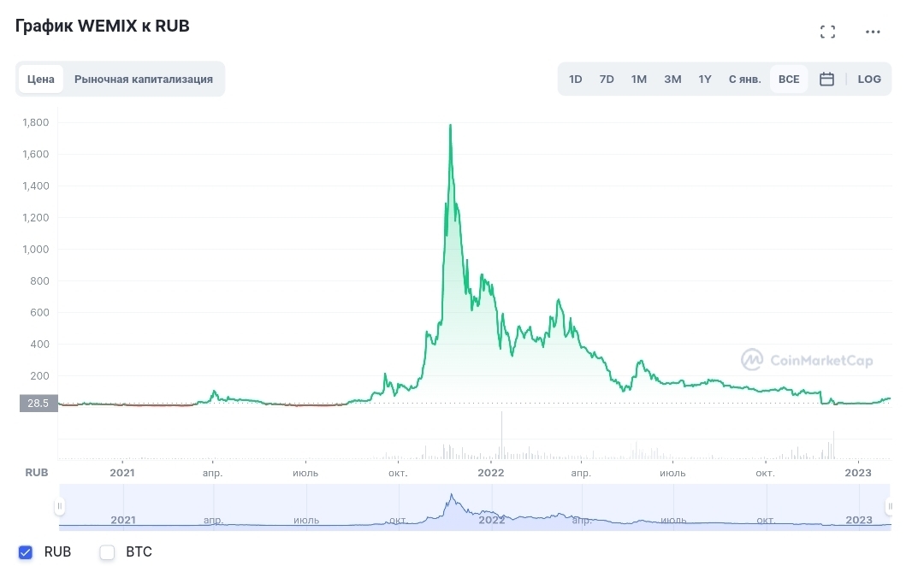
Task: Select the 1M time range
Action: pos(639,79)
